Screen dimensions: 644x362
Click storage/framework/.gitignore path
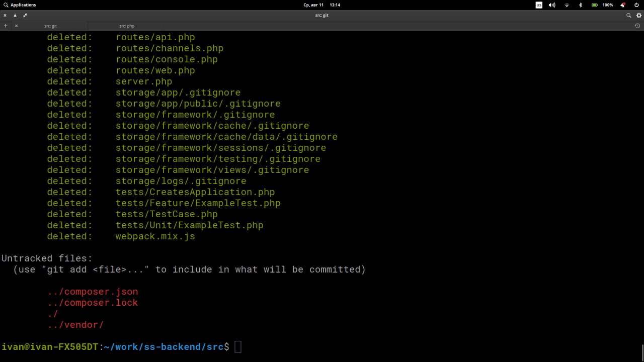pos(195,115)
